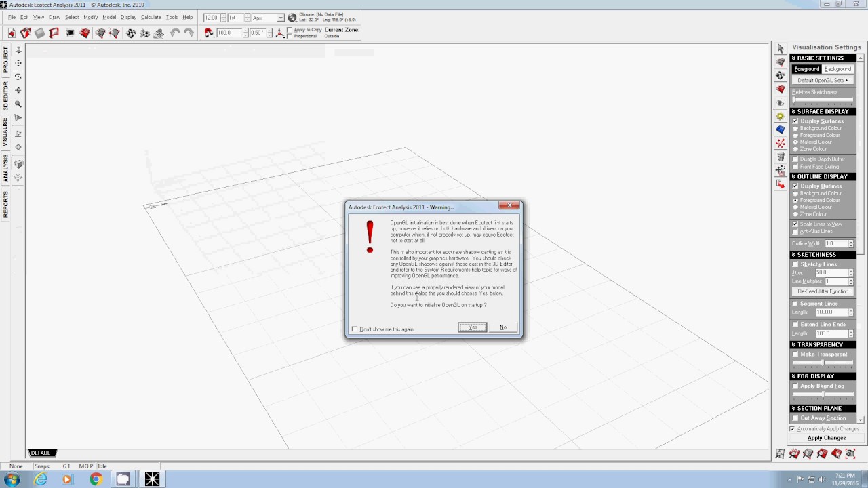
Task: Open the Windows Start menu
Action: 12,479
